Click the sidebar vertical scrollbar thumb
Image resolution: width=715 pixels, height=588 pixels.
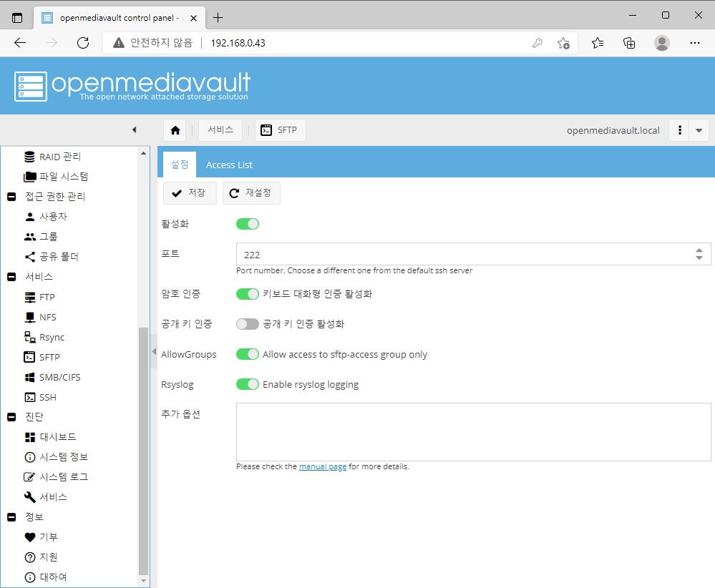click(x=143, y=451)
